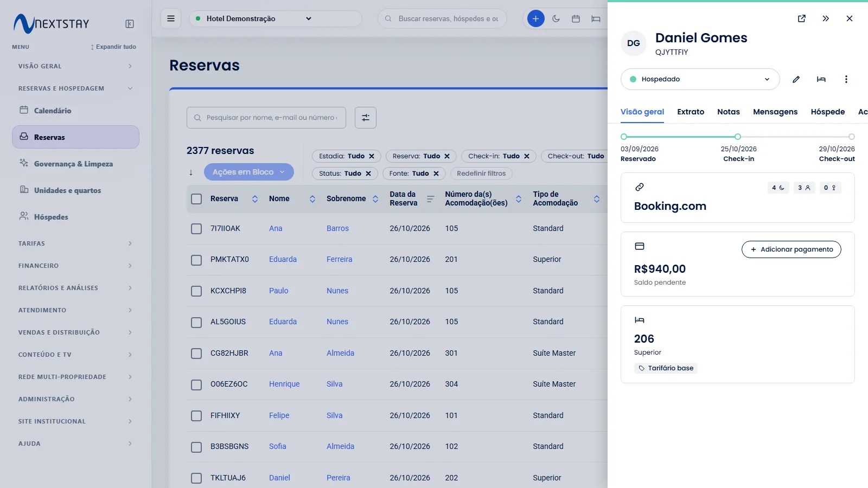
Task: Remove the Fonte: Tudo filter
Action: coord(436,174)
